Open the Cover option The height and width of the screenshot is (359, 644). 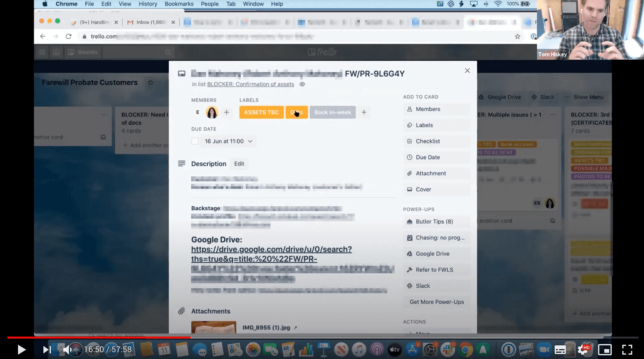point(437,189)
